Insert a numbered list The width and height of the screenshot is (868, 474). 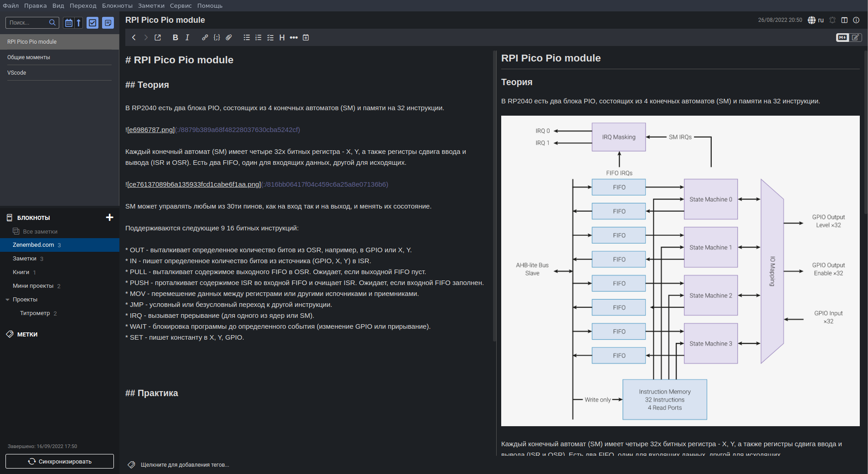[258, 38]
